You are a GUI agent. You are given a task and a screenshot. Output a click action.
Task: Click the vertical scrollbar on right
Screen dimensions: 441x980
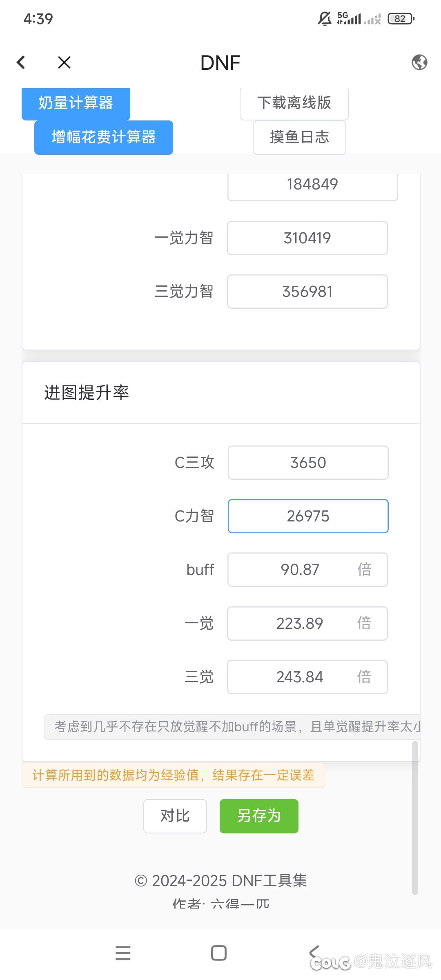415,817
